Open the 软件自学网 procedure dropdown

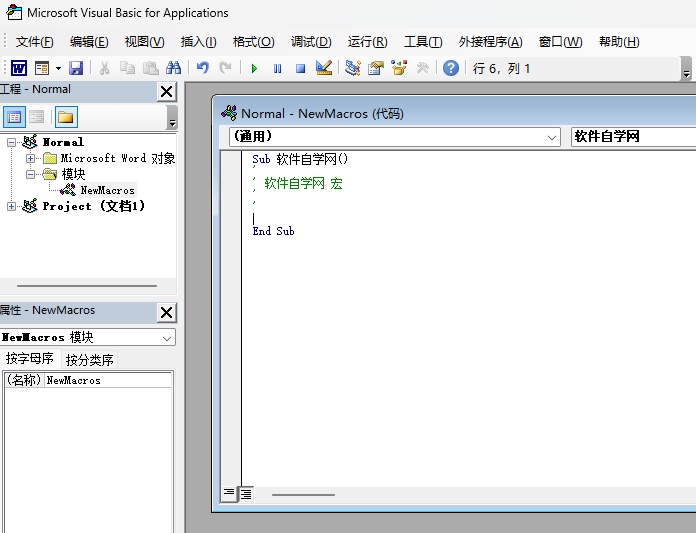633,137
